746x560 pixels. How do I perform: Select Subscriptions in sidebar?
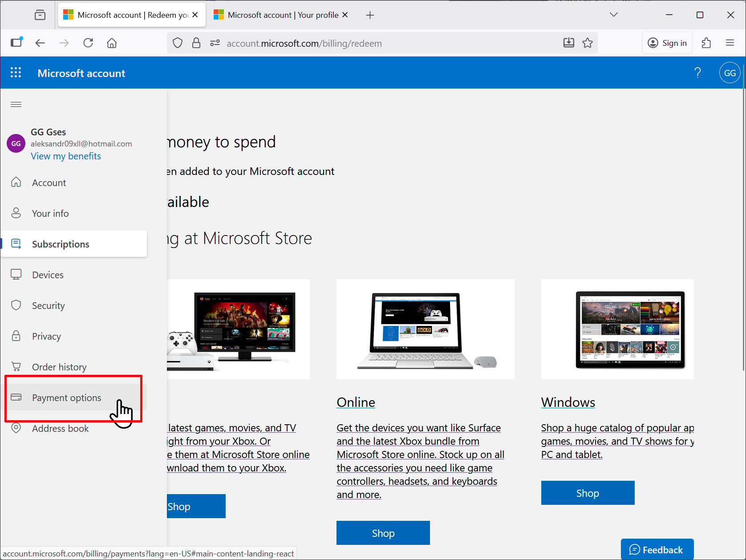pos(74,244)
